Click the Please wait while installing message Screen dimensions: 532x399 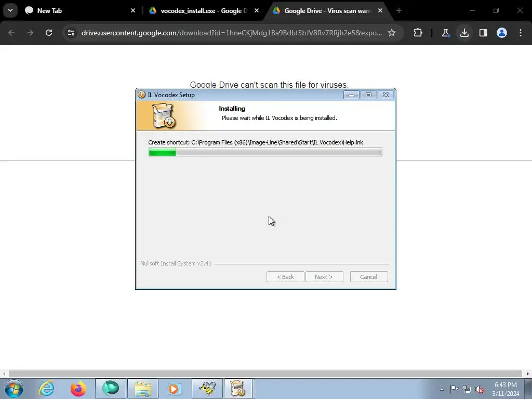279,118
